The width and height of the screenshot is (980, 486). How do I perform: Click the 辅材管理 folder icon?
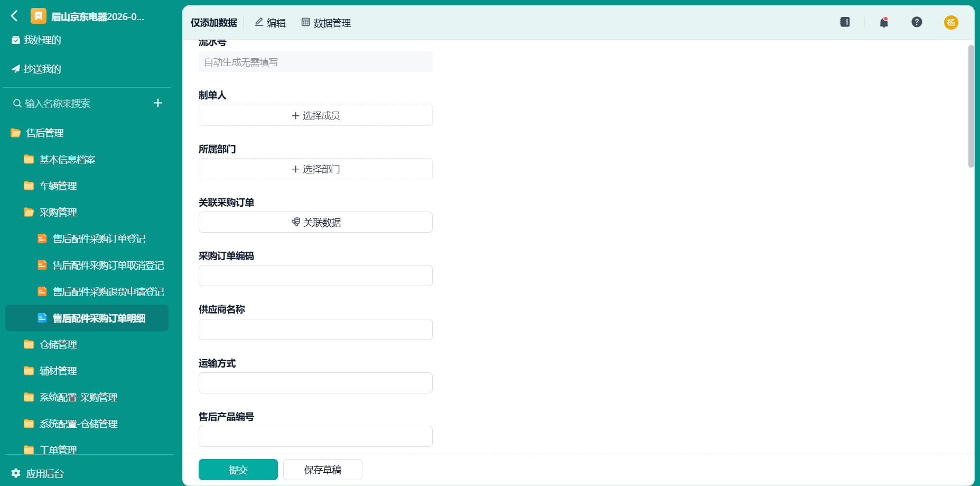coord(29,371)
